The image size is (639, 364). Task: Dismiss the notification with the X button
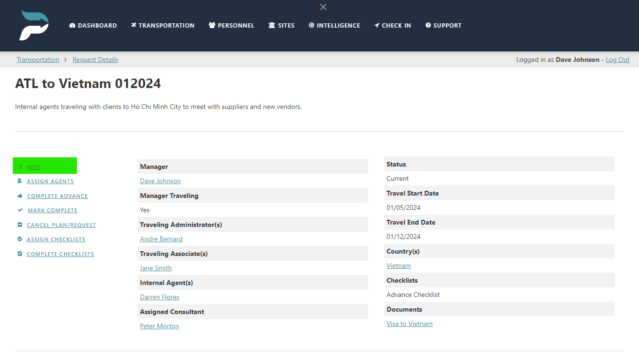[323, 7]
